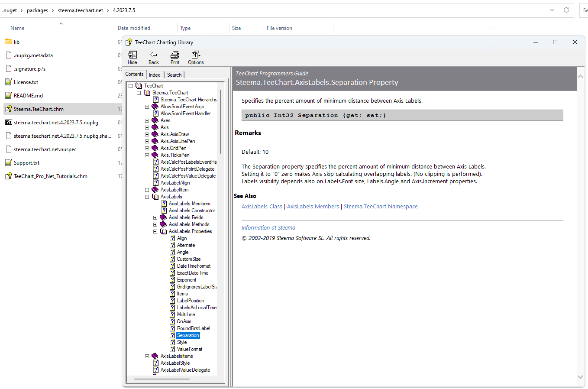Open the ValueFormat property topic
588x389 pixels.
coord(190,349)
